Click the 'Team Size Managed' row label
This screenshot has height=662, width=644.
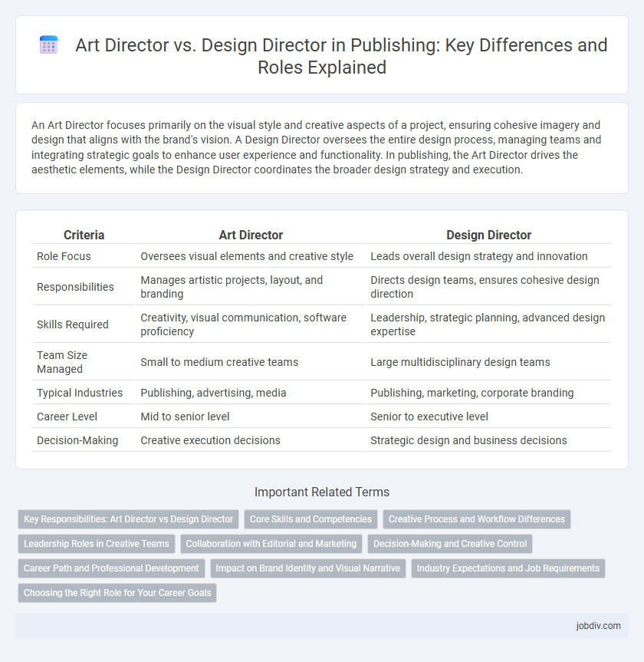[x=62, y=362]
